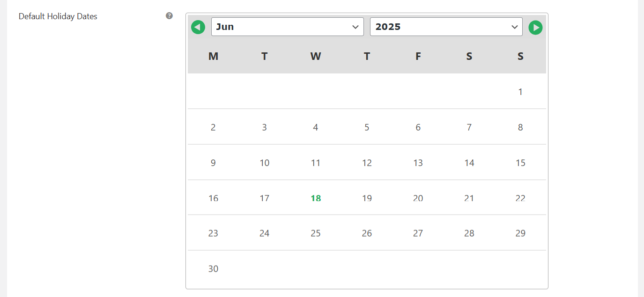Image resolution: width=644 pixels, height=297 pixels.
Task: Click date 25 in the calendar
Action: click(316, 233)
